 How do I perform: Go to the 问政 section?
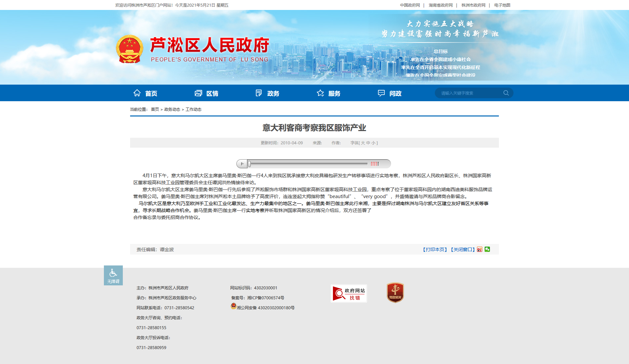[390, 93]
